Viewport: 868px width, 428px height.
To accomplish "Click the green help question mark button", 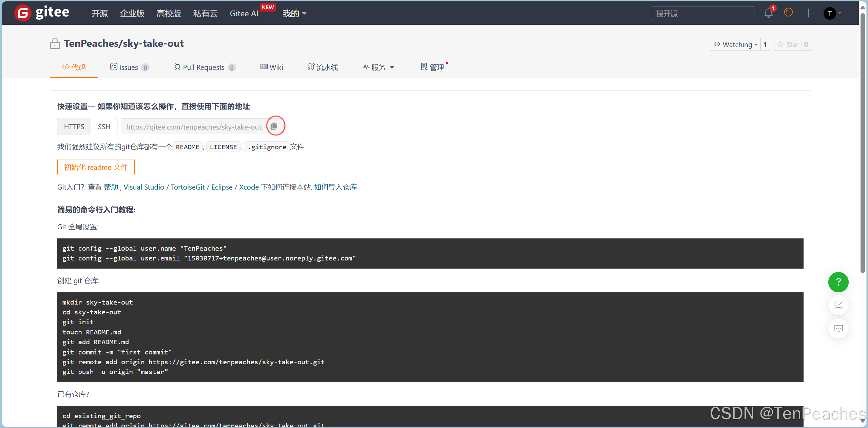I will pyautogui.click(x=838, y=282).
